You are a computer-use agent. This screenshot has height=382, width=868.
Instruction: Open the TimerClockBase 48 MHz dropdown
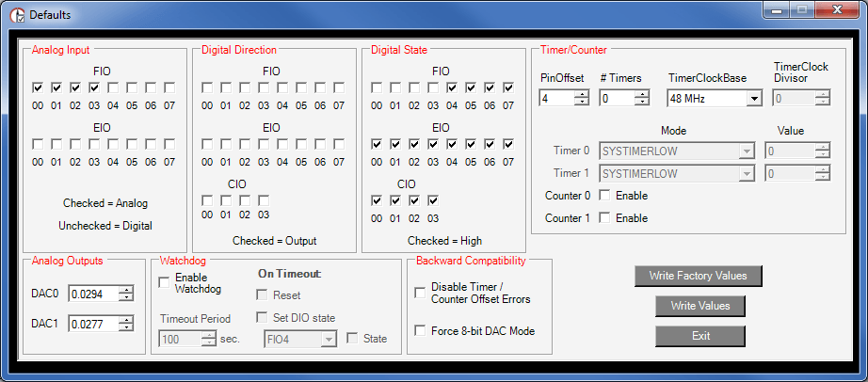tap(753, 98)
